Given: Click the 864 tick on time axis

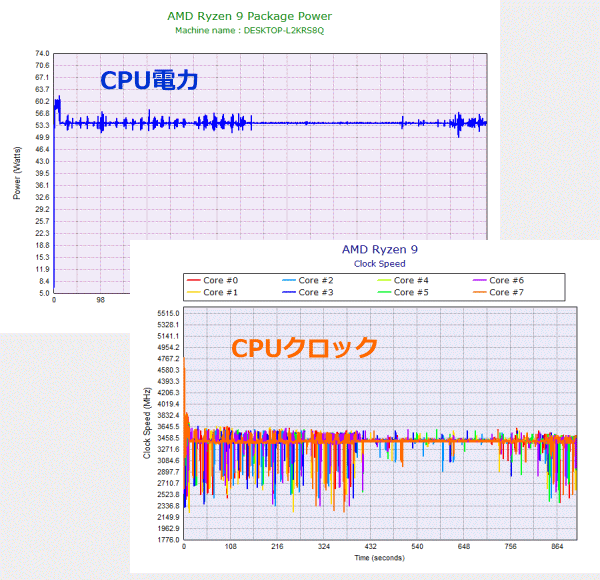Looking at the screenshot, I should (x=557, y=546).
